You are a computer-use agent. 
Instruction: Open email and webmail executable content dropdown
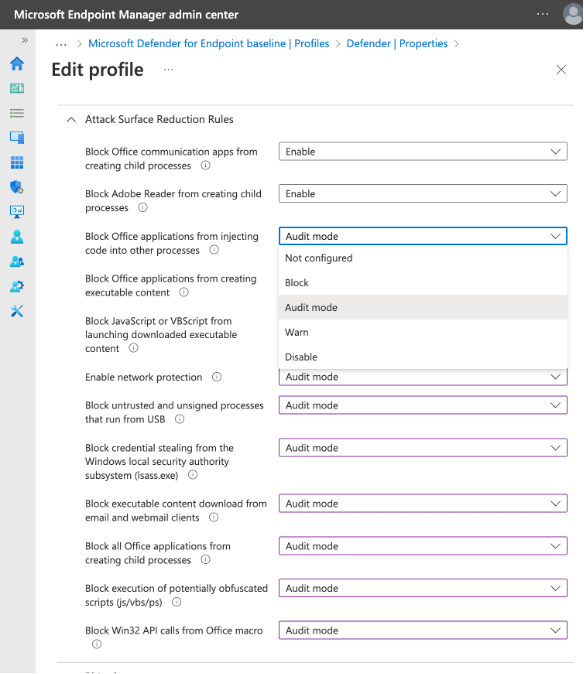[423, 503]
